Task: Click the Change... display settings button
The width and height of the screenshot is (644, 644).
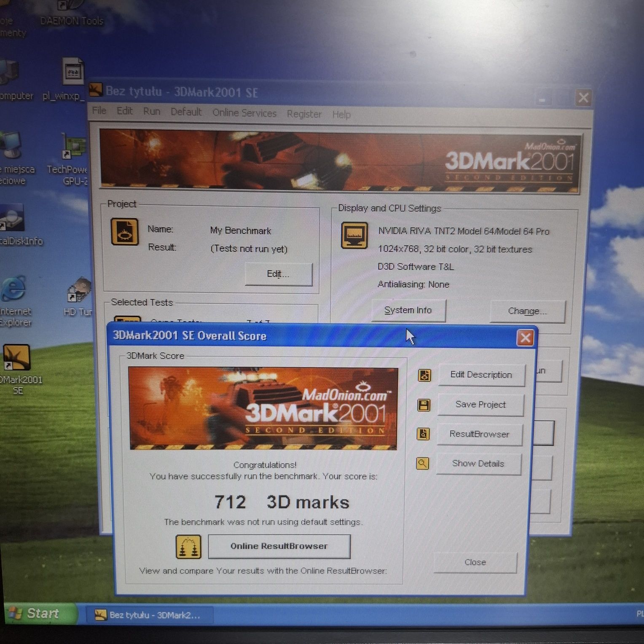Action: point(527,311)
